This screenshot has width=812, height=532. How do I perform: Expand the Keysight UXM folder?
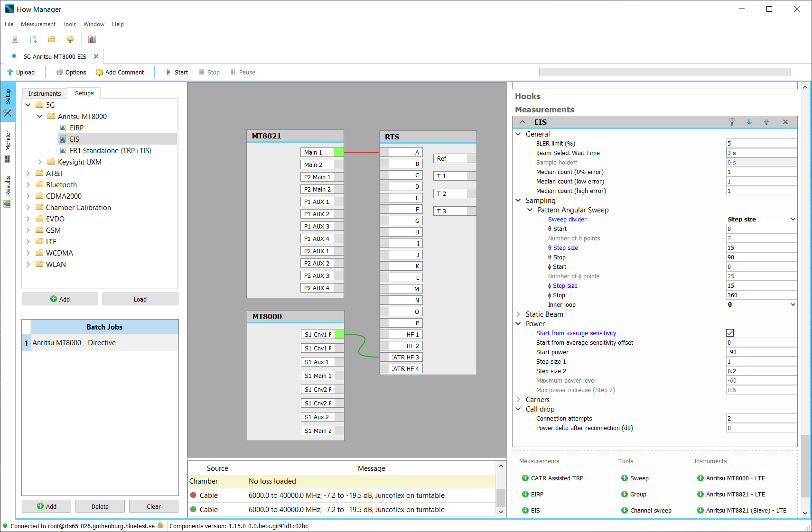(x=40, y=162)
